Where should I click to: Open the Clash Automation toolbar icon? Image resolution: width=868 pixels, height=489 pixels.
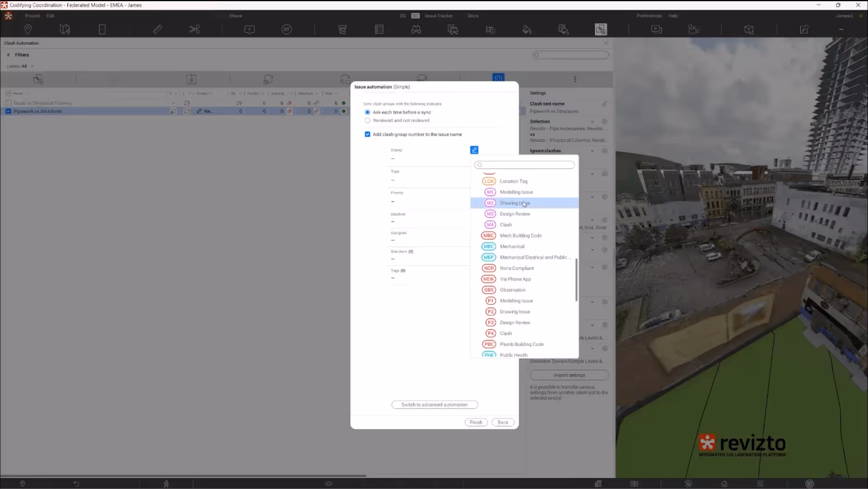click(601, 29)
